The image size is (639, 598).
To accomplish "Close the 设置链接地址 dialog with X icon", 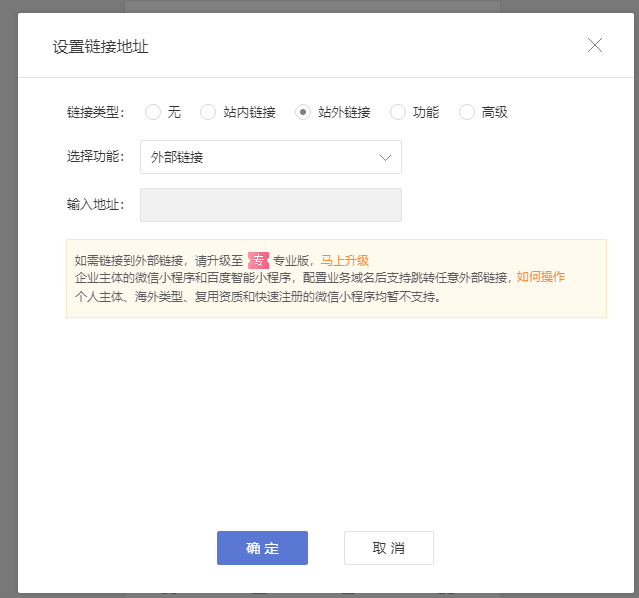I will point(595,45).
